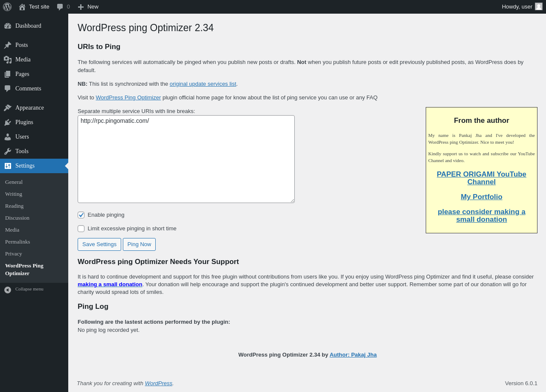The image size is (546, 392).
Task: Click the plus icon next to New
Action: [81, 7]
